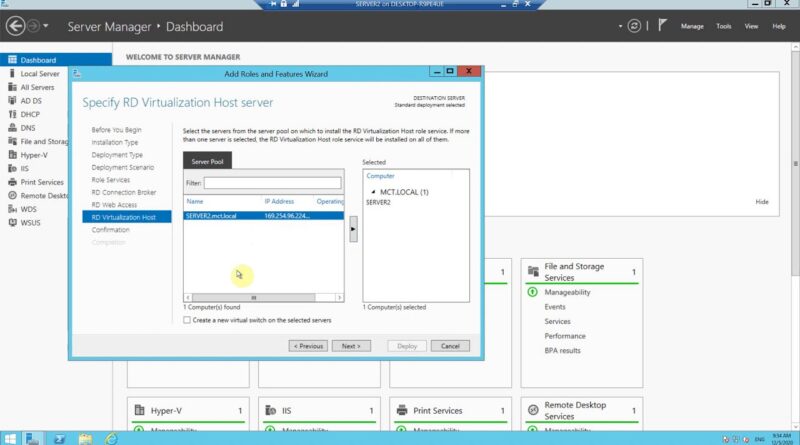Open Performance in File and Storage tile
800x445 pixels.
[x=565, y=336]
